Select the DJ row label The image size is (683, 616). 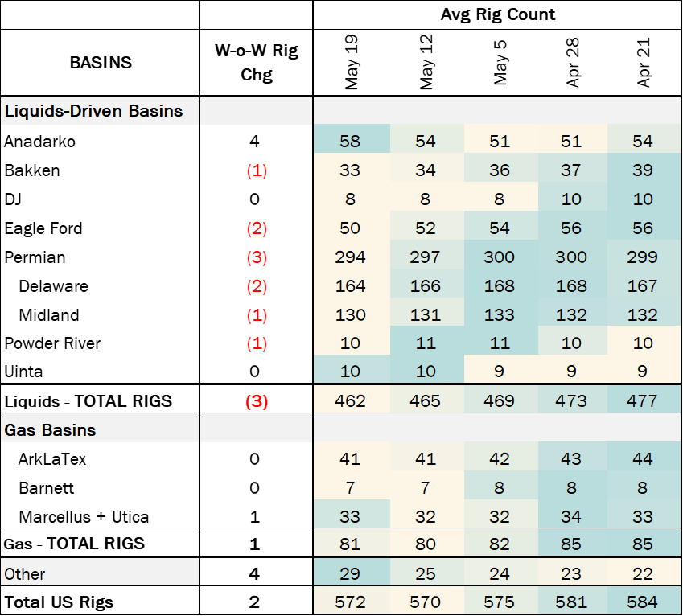(x=13, y=199)
